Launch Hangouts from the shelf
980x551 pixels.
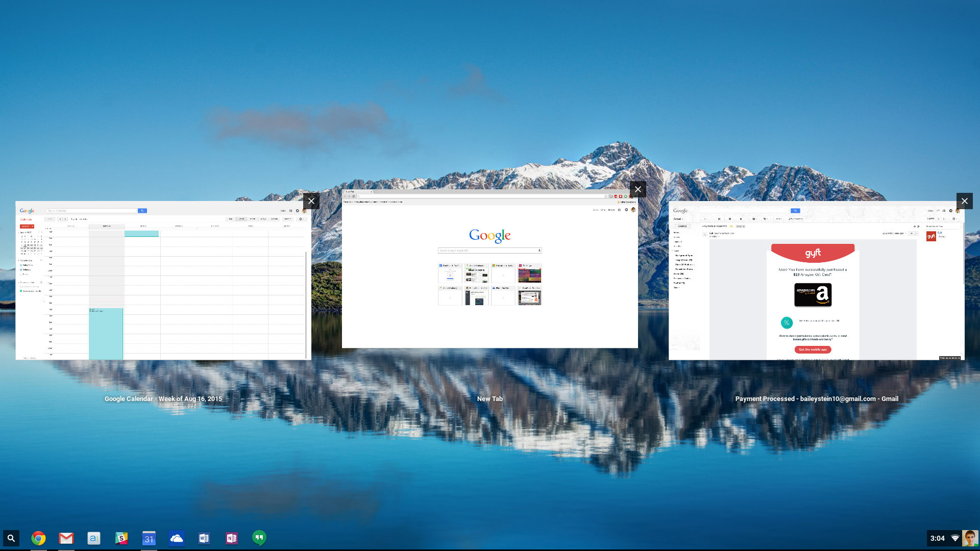coord(259,538)
